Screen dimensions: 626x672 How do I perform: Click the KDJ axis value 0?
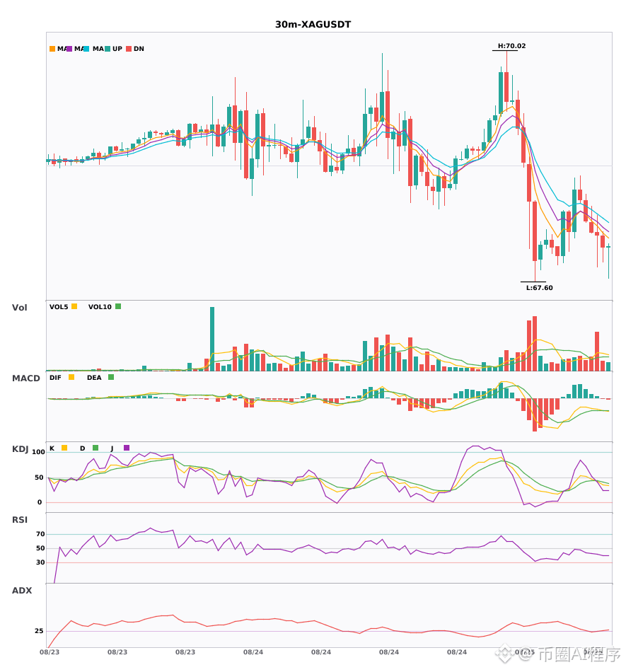(40, 502)
